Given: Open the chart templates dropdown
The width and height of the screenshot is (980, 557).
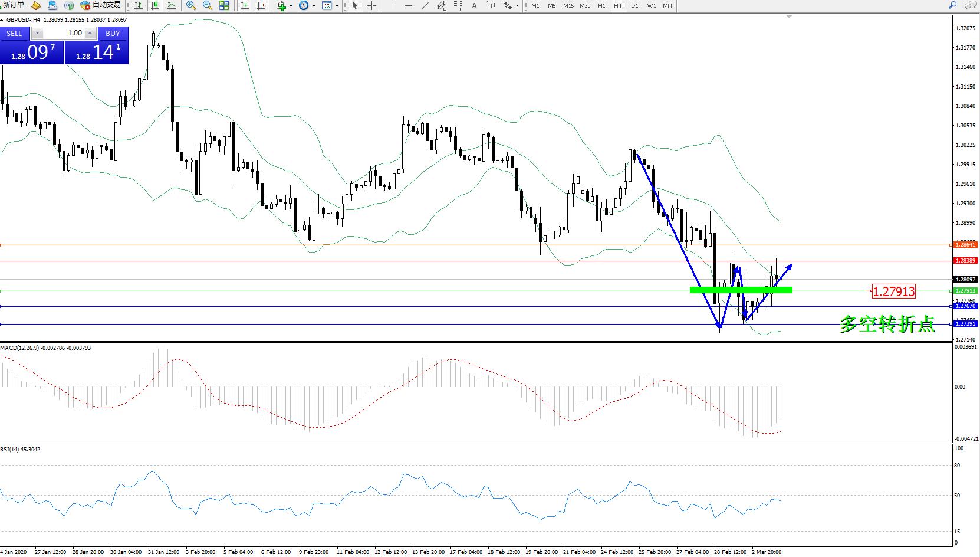Looking at the screenshot, I should (337, 6).
